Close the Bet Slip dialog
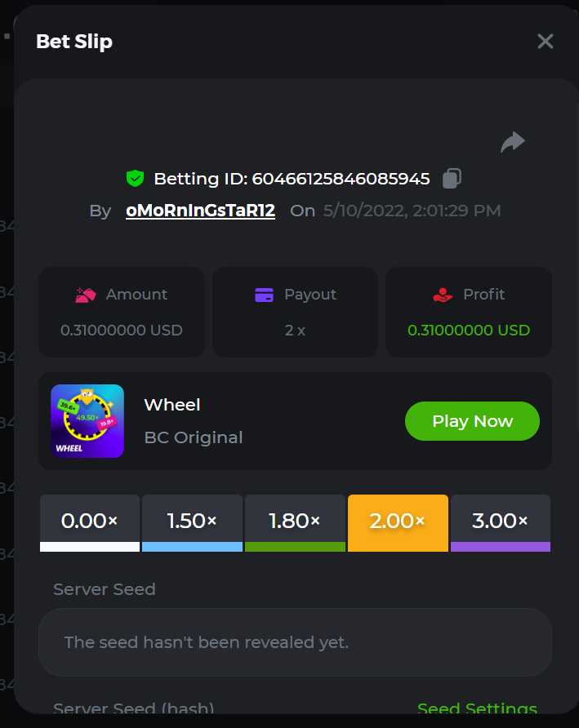Image resolution: width=579 pixels, height=728 pixels. [x=545, y=42]
